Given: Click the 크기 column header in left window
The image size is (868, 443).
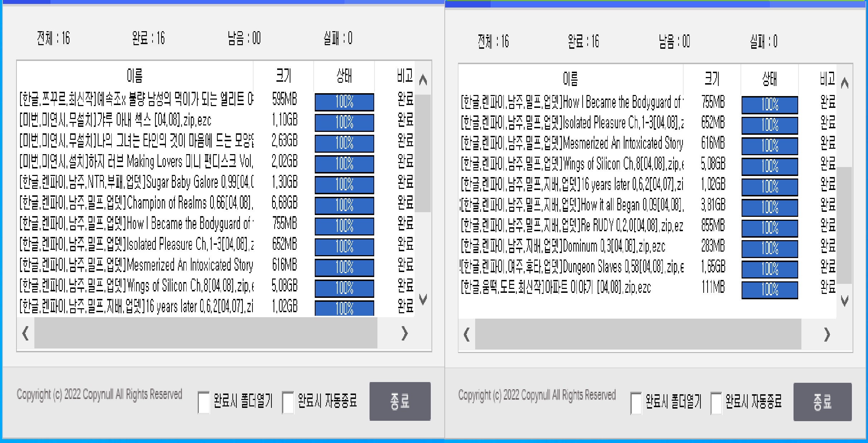Looking at the screenshot, I should [x=284, y=75].
